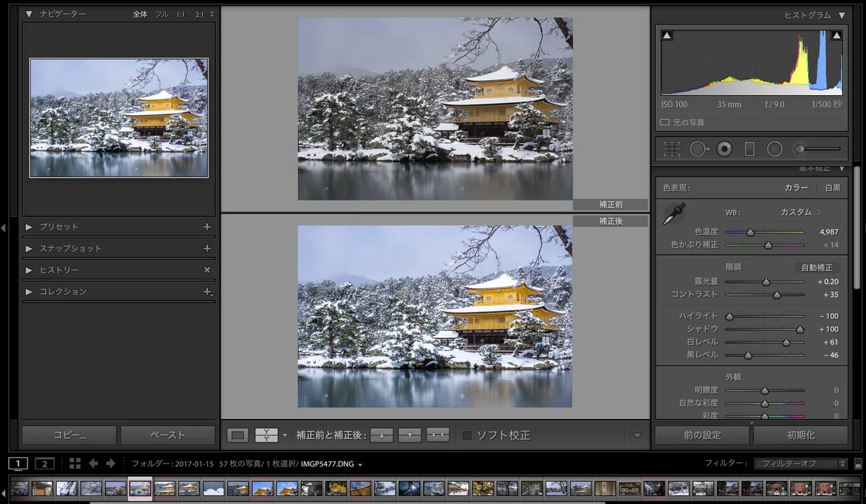866x504 pixels.
Task: Click the コントラスト slider handle
Action: point(777,295)
